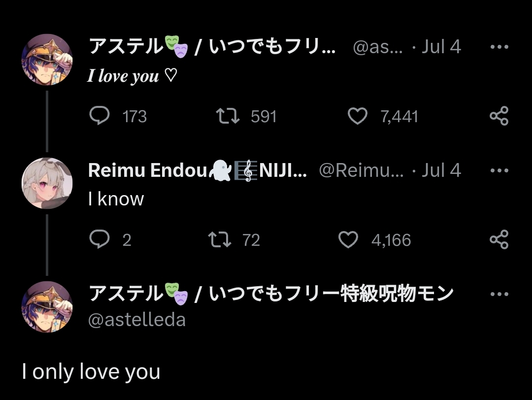Share Reimu Endou's "I know" tweet
532x400 pixels.
499,239
